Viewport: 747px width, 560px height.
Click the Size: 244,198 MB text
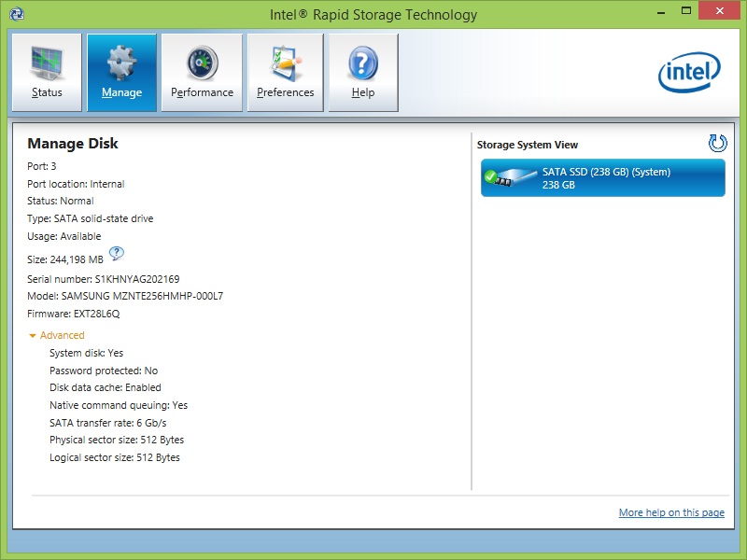(x=65, y=259)
